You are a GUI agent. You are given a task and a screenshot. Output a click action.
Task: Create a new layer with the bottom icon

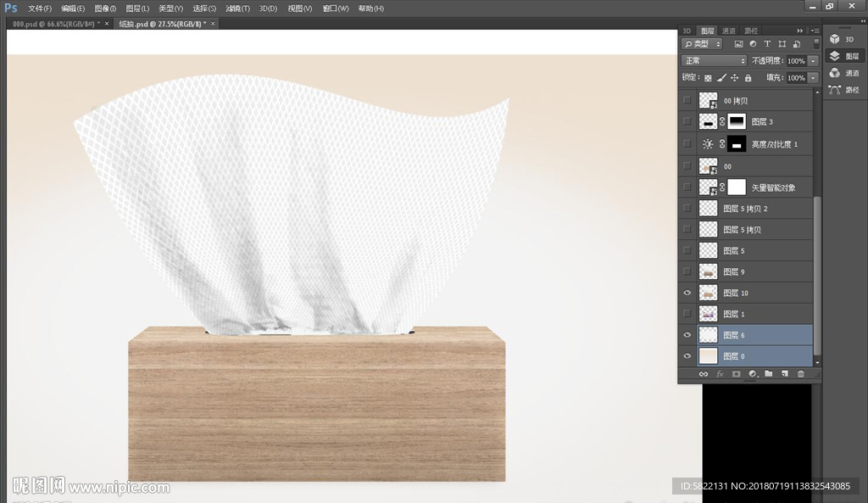[785, 373]
